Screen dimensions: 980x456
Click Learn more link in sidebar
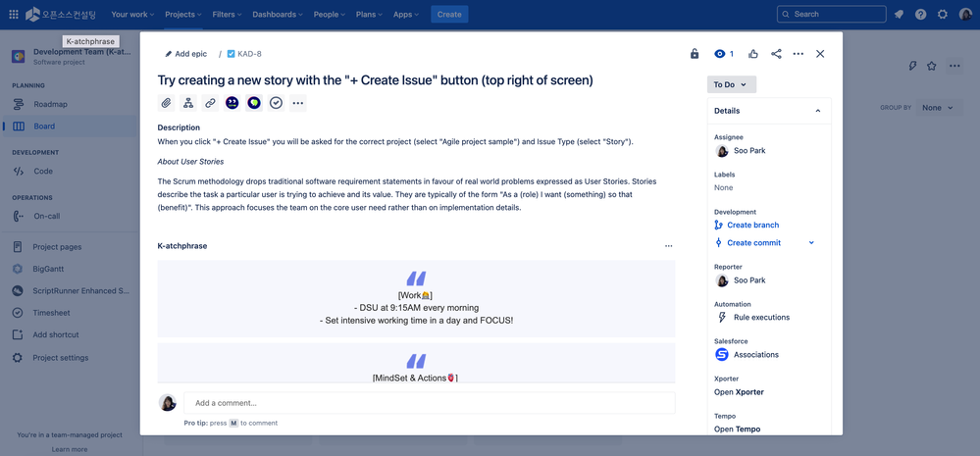click(x=70, y=449)
